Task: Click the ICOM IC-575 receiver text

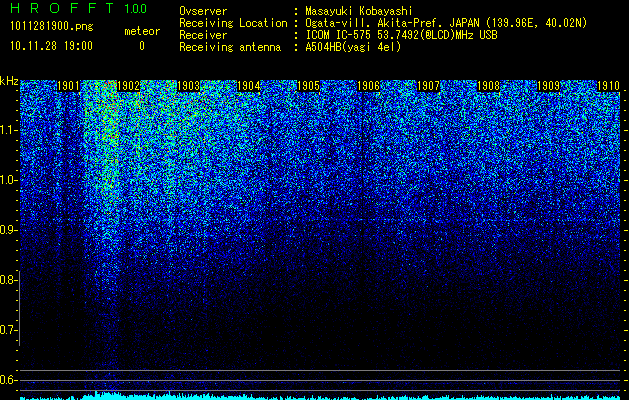Action: (x=401, y=35)
